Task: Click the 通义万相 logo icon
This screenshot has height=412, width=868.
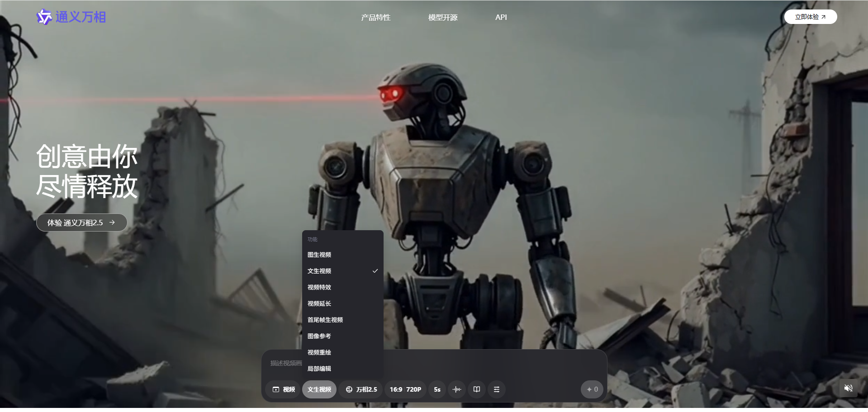Action: point(44,17)
